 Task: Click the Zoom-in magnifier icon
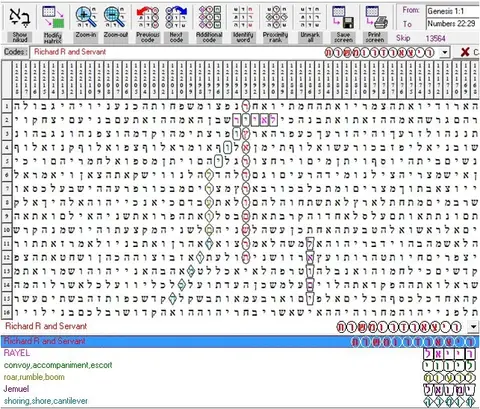pyautogui.click(x=86, y=17)
